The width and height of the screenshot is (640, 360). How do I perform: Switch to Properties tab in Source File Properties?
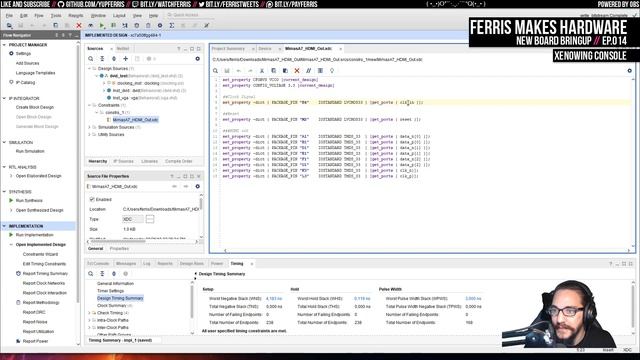119,249
